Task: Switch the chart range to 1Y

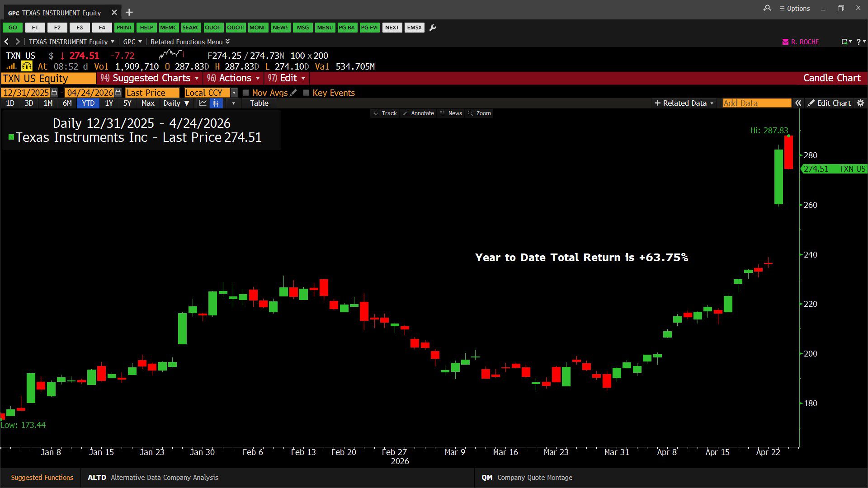Action: [x=109, y=103]
